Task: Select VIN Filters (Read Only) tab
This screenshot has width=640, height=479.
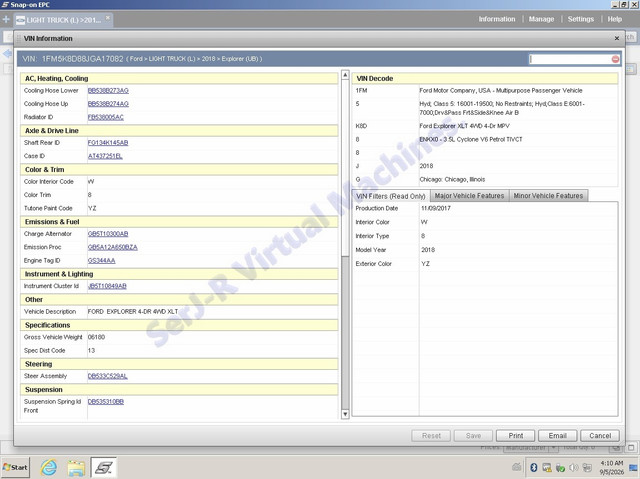Action: pyautogui.click(x=391, y=196)
